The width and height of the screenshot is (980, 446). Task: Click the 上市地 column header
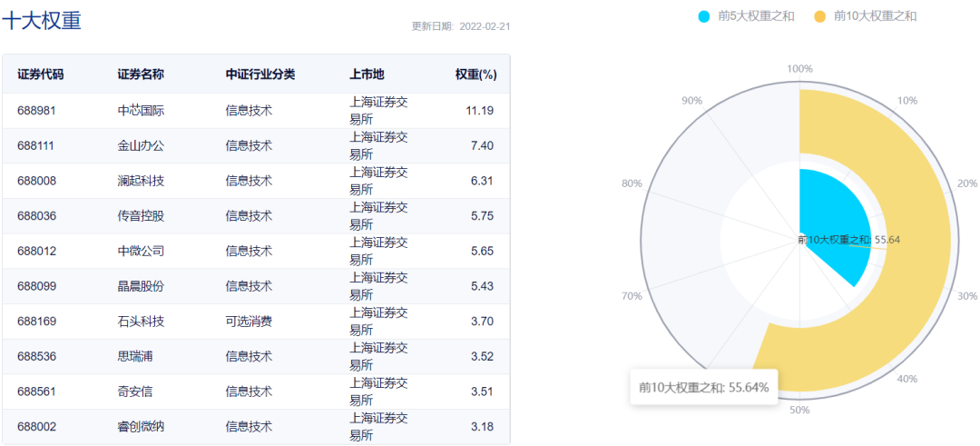(367, 74)
